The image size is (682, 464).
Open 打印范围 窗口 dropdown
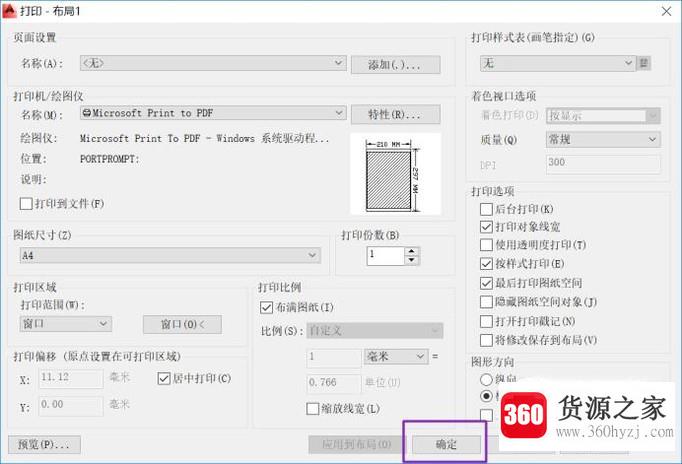(66, 324)
